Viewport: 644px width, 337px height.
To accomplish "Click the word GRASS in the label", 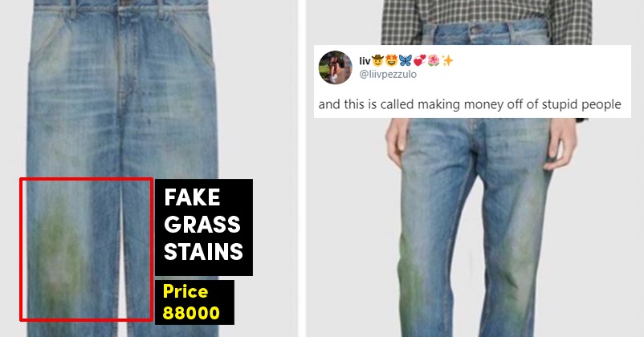I will pyautogui.click(x=202, y=225).
